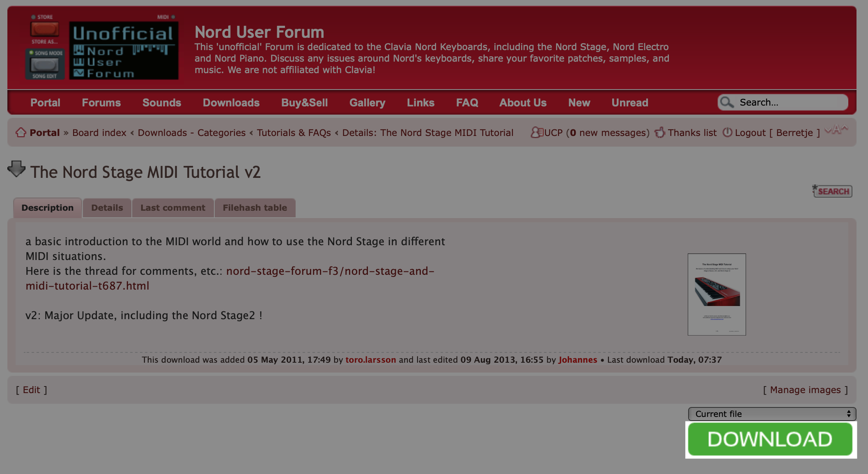This screenshot has height=474, width=868.
Task: Open the Forums menu item
Action: 101,103
